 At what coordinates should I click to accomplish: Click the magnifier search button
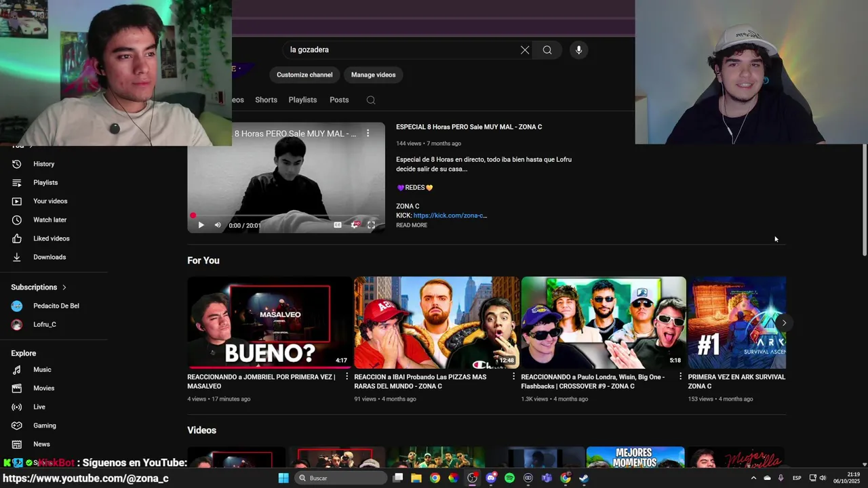(547, 49)
